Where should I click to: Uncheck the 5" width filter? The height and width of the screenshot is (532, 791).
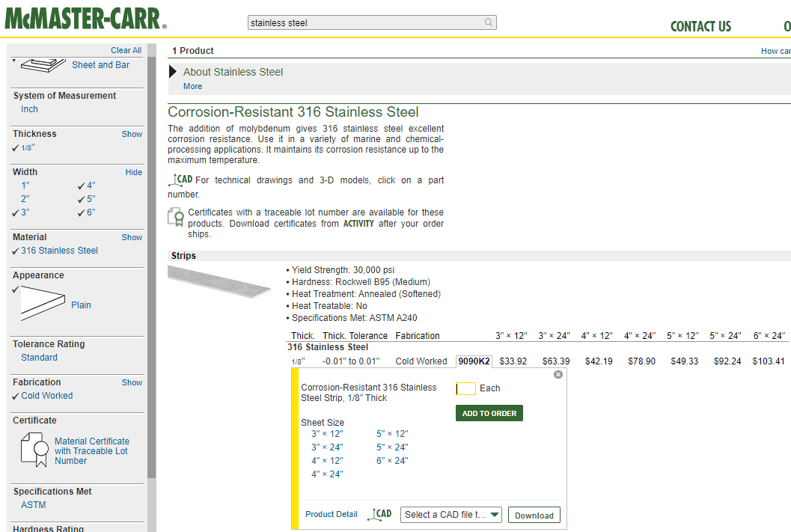(x=86, y=199)
